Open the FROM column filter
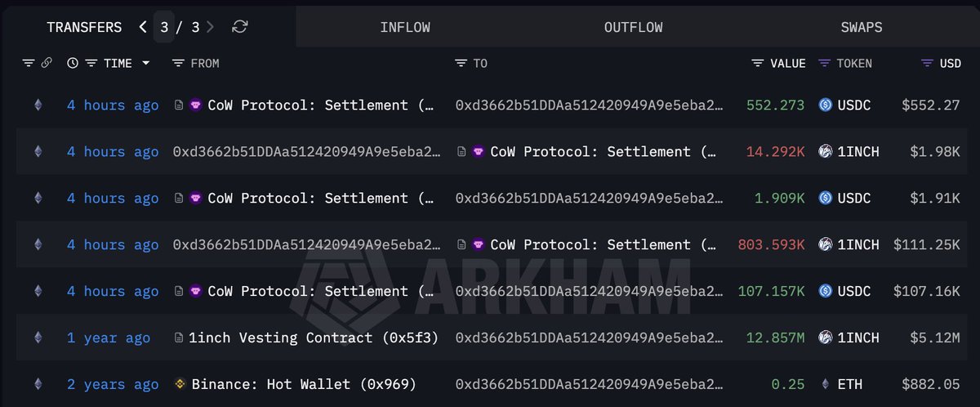This screenshot has width=980, height=407. [178, 63]
